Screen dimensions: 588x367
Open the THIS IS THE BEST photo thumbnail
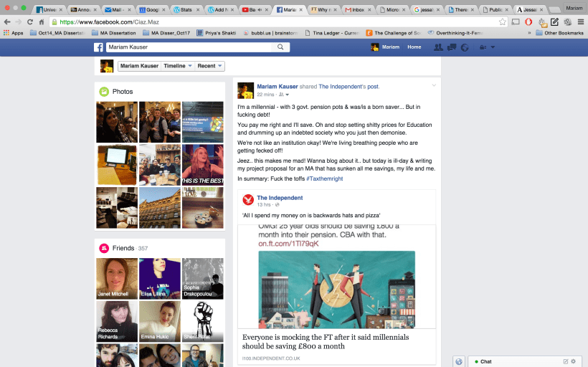pyautogui.click(x=202, y=165)
